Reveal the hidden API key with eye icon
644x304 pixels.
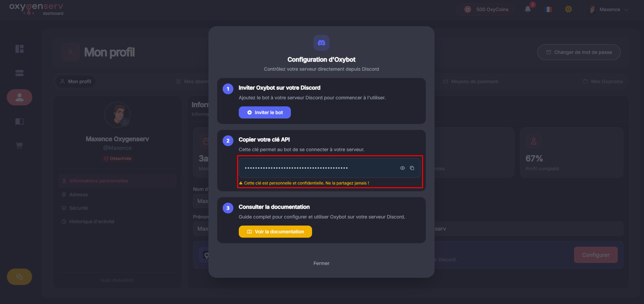[x=402, y=168]
